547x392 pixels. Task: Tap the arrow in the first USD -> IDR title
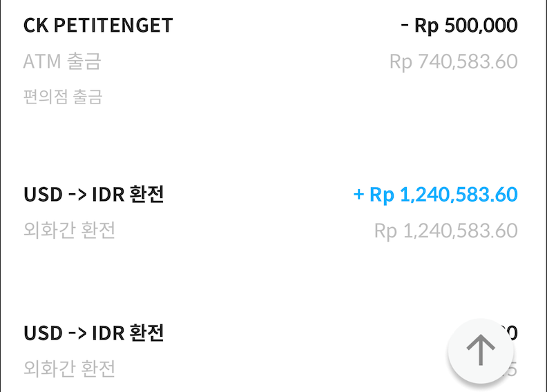(77, 195)
